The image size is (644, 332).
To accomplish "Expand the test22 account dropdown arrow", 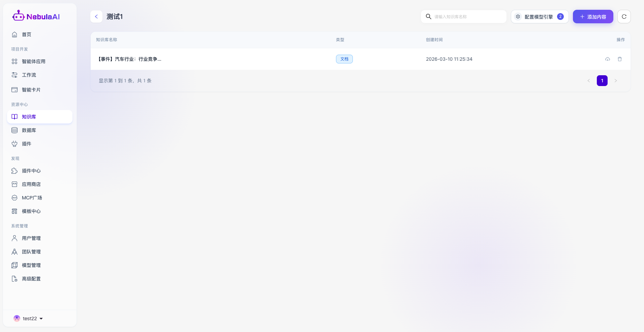I will (41, 319).
